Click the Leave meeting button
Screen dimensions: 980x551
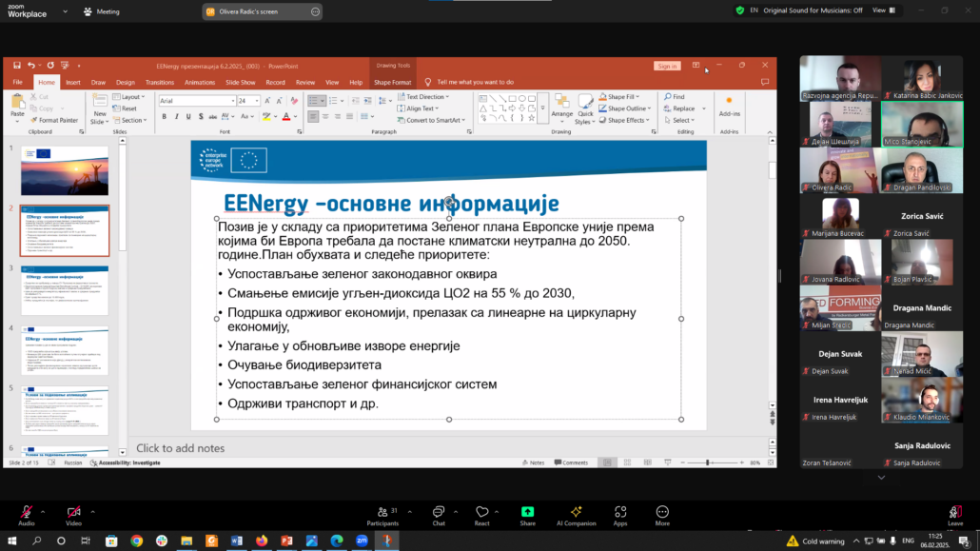[955, 516]
